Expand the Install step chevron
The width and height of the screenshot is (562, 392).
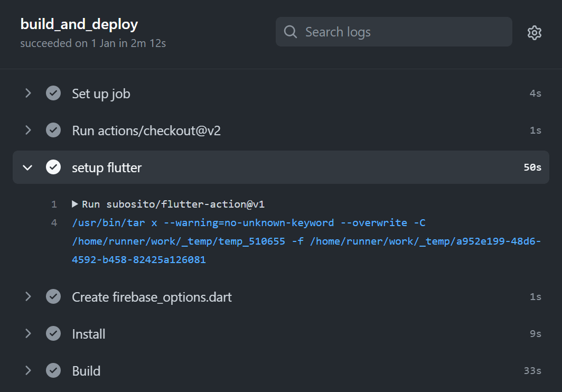[x=28, y=333]
